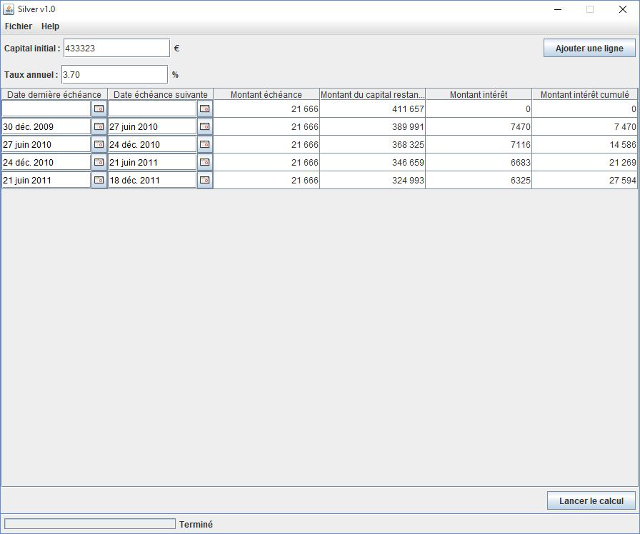Select the Montant échéance column header
Screen dimensions: 640x534
click(266, 94)
